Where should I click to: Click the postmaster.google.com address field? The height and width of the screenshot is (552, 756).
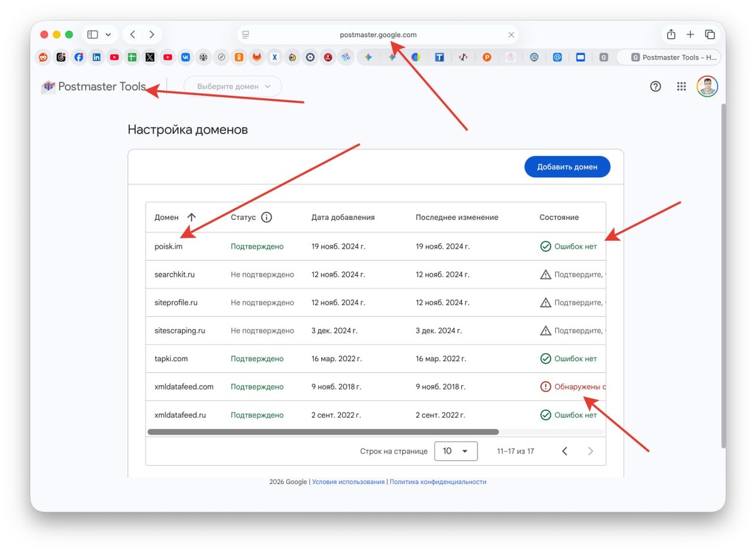pyautogui.click(x=378, y=35)
